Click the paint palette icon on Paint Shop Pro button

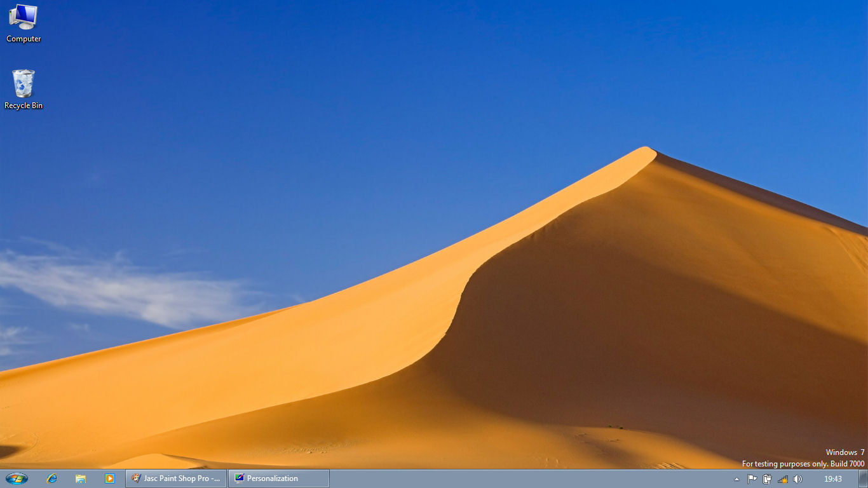tap(136, 478)
